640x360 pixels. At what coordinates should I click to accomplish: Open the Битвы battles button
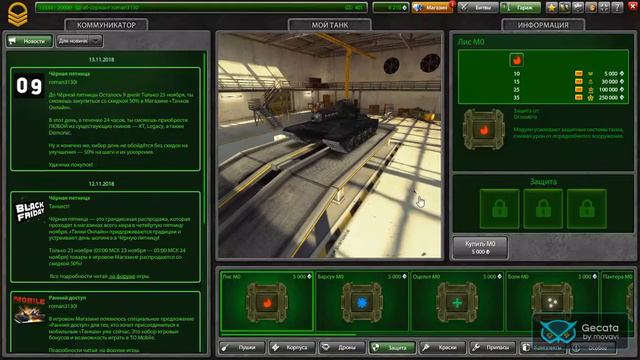point(478,7)
